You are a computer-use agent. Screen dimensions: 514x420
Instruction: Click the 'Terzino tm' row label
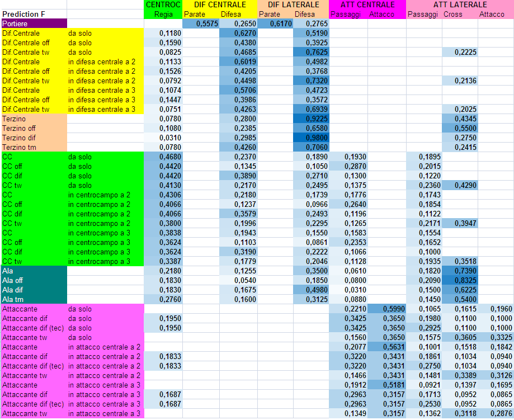[x=34, y=147]
